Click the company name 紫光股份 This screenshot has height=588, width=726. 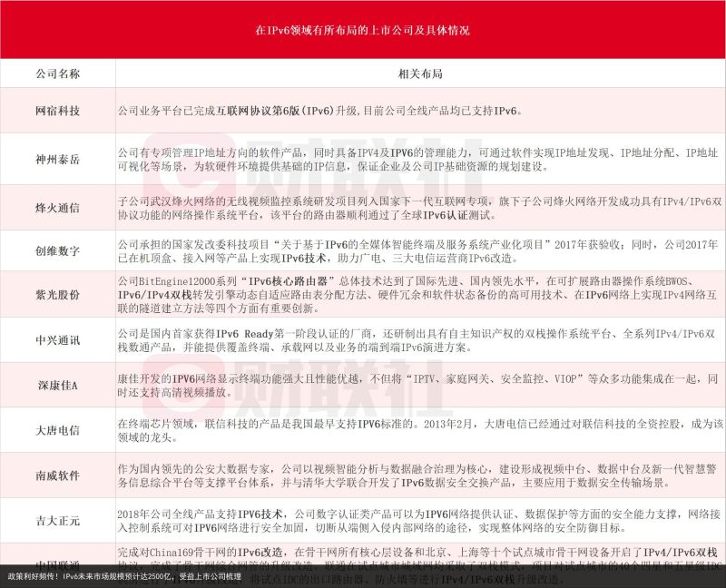[58, 295]
